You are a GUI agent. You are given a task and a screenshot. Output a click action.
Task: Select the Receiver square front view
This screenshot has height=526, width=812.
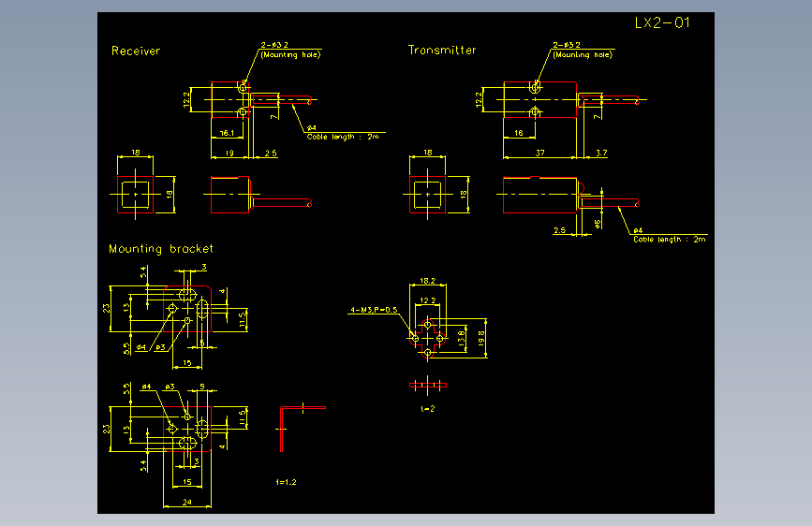(x=135, y=194)
